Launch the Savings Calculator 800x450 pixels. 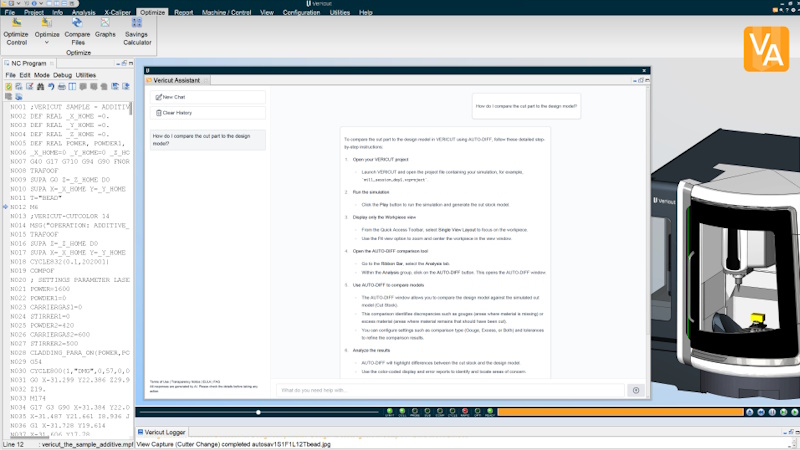[137, 32]
